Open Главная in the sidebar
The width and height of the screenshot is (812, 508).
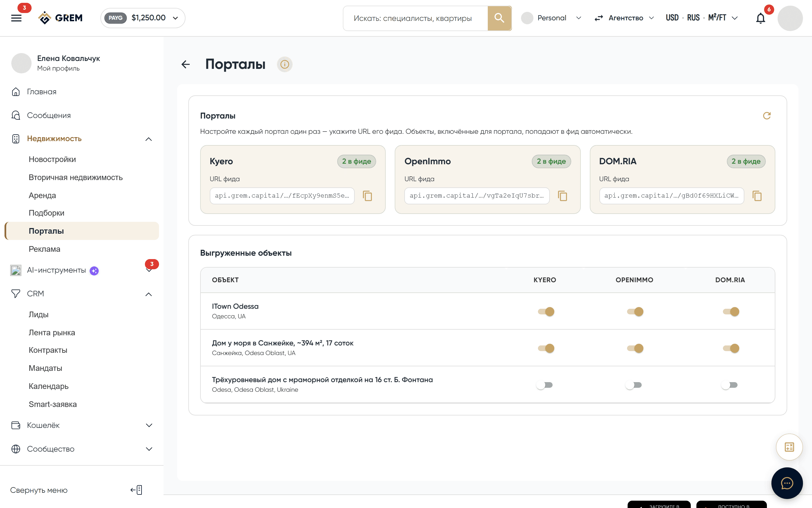click(42, 92)
